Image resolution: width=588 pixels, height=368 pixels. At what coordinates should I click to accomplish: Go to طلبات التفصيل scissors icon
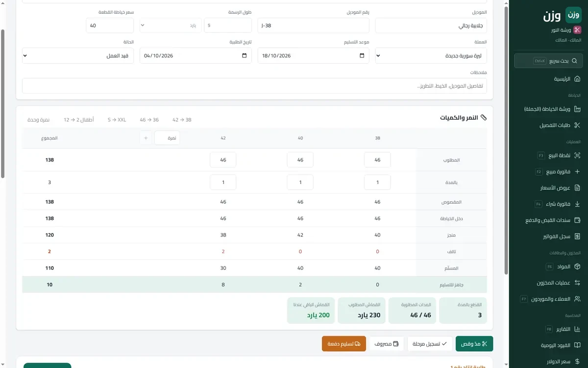click(x=577, y=126)
